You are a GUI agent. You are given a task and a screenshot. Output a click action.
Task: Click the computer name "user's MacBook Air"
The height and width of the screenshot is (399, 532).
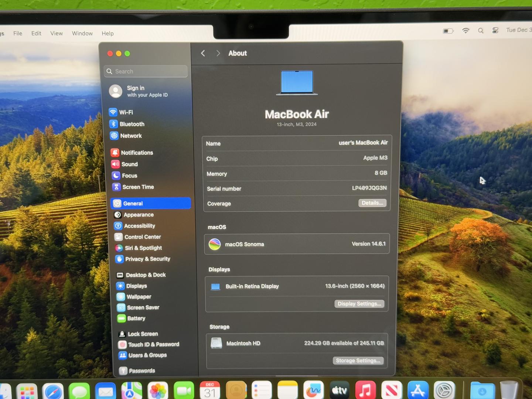point(363,143)
